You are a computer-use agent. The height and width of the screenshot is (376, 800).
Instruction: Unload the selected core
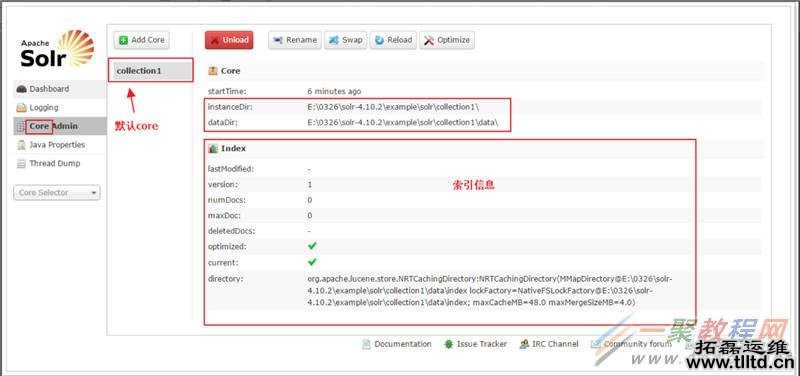tap(229, 40)
